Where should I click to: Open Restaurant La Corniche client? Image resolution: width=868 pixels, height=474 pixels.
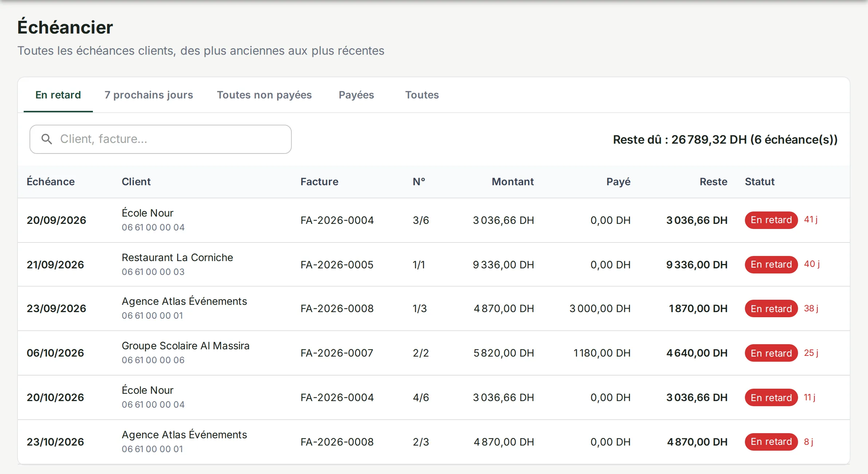(177, 257)
